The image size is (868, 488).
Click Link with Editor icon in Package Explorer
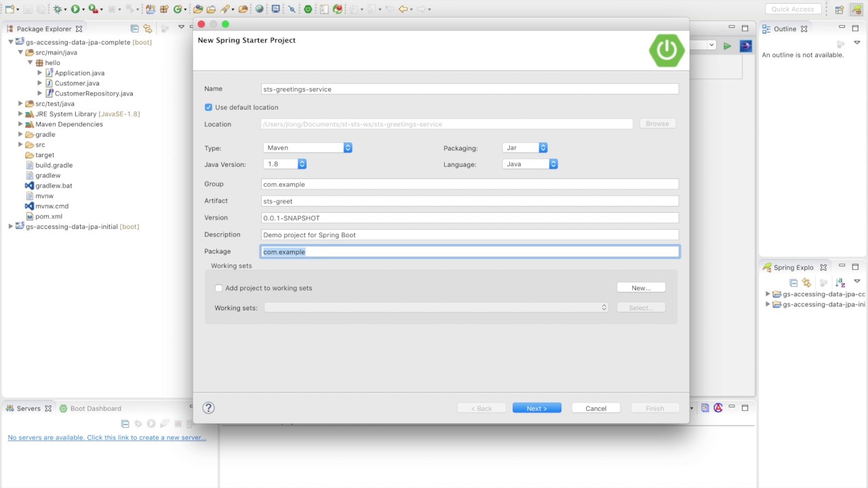(147, 28)
